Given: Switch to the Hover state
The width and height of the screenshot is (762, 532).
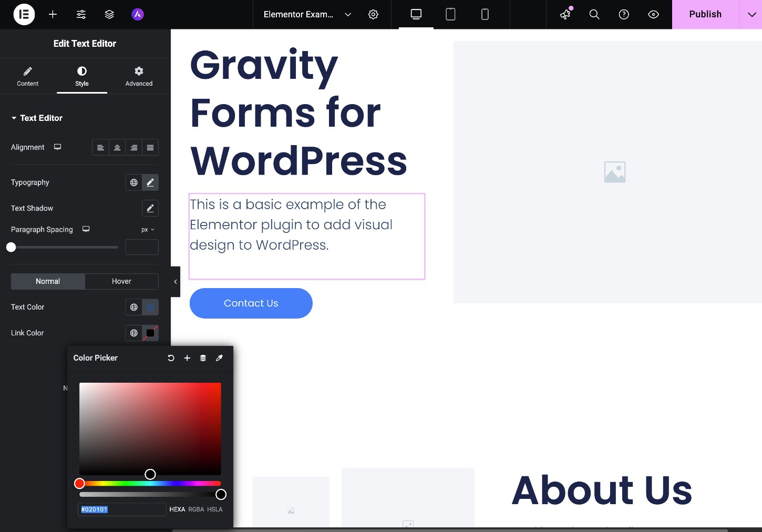Looking at the screenshot, I should click(121, 281).
